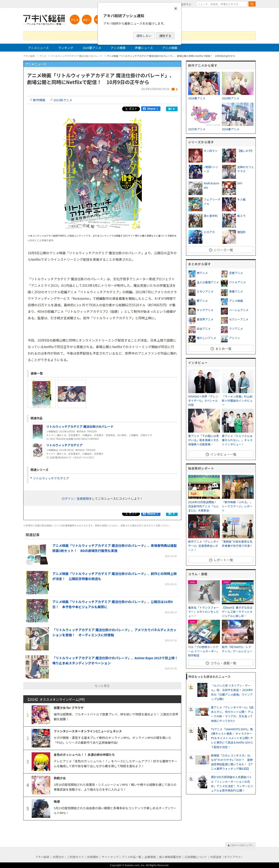Click the インタビュー一覧 button
Screen dimensions: 279x868
(221, 454)
